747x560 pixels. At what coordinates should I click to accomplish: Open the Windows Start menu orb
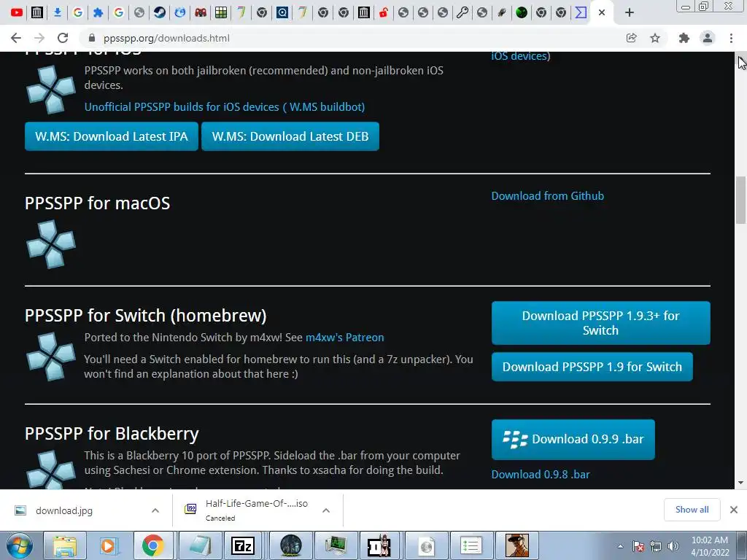[19, 545]
